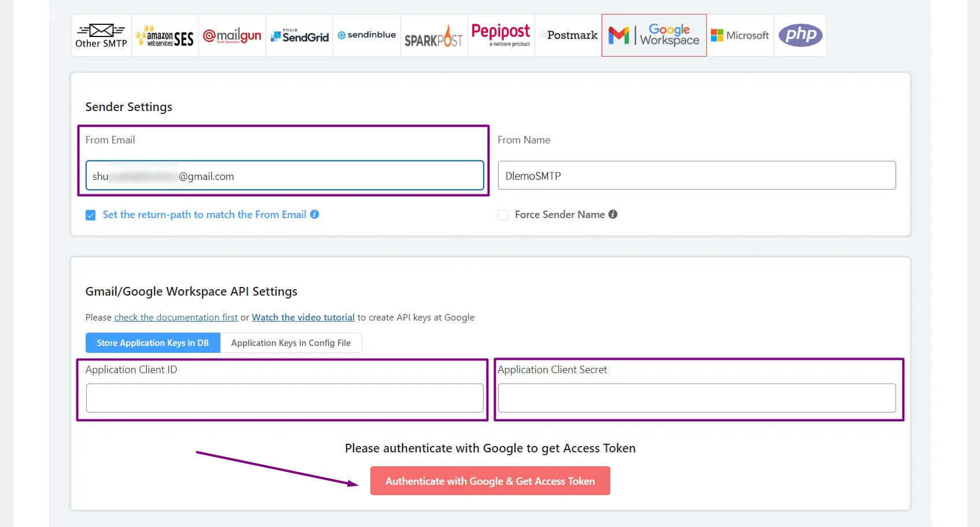Select the SparkPost mailer logo
Image resolution: width=980 pixels, height=527 pixels.
(434, 35)
